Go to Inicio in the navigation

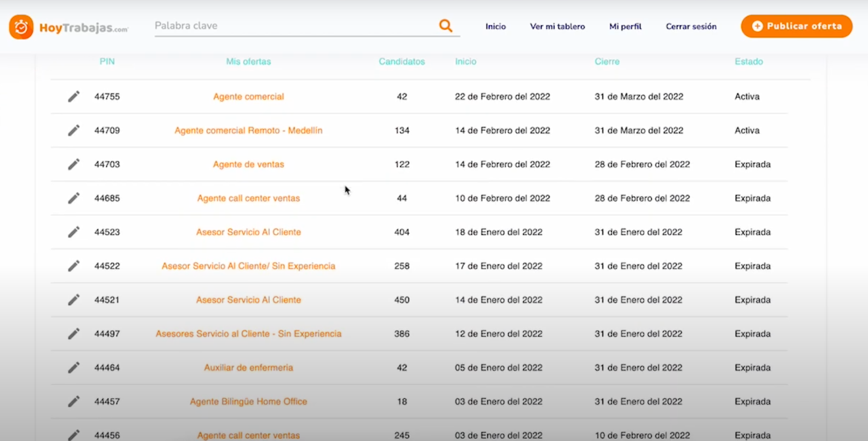tap(495, 26)
